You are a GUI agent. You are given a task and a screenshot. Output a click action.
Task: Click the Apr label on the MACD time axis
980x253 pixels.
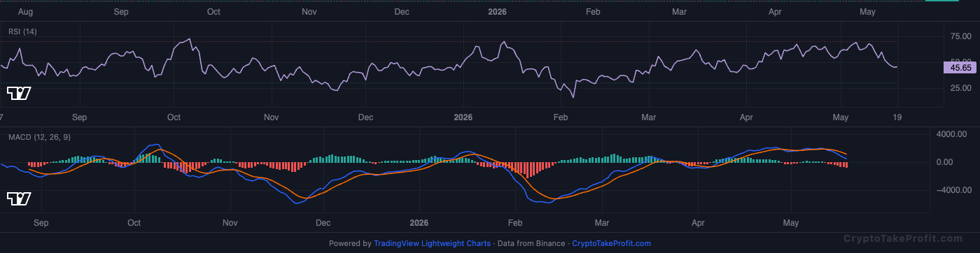pos(697,223)
